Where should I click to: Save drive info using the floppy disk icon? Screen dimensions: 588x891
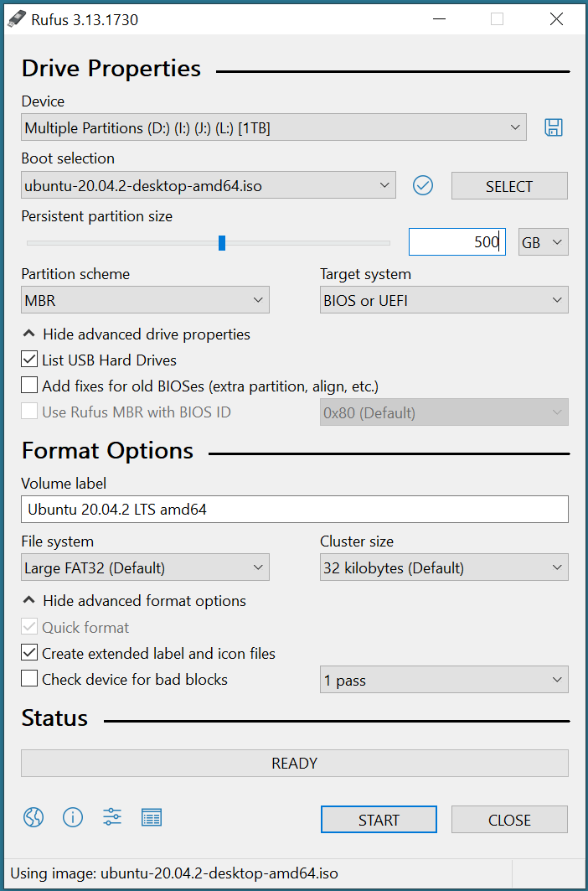(x=553, y=127)
